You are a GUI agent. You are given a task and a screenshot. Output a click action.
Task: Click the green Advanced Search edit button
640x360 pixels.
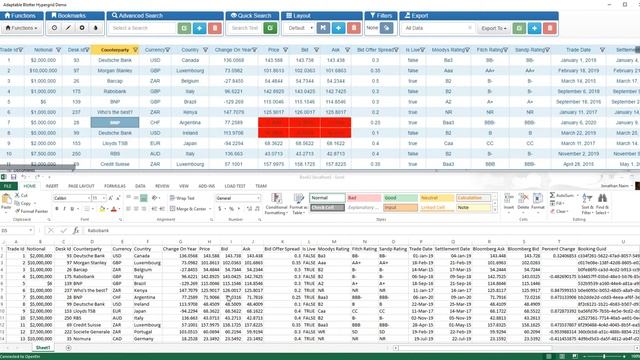coord(184,28)
